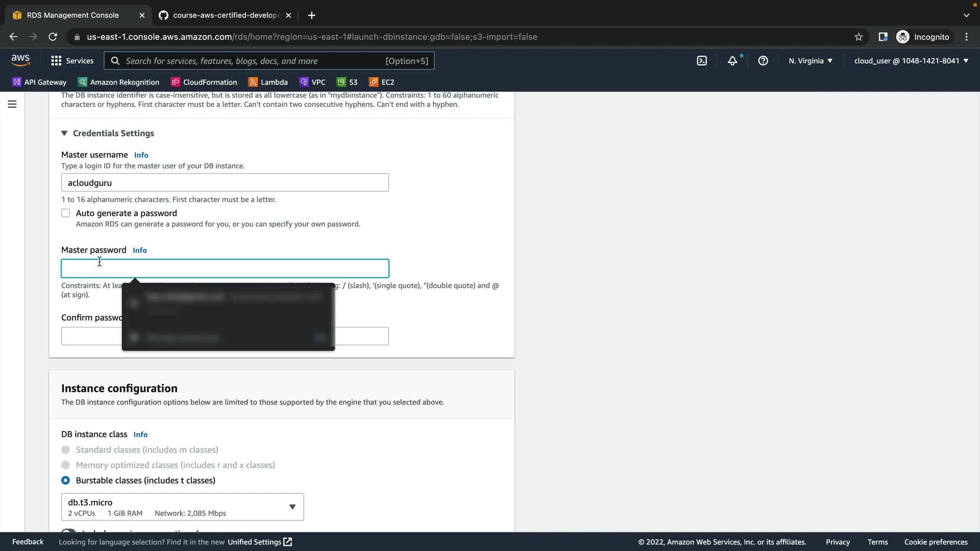The height and width of the screenshot is (551, 980).
Task: Select Burstable classes radio button
Action: click(x=66, y=481)
